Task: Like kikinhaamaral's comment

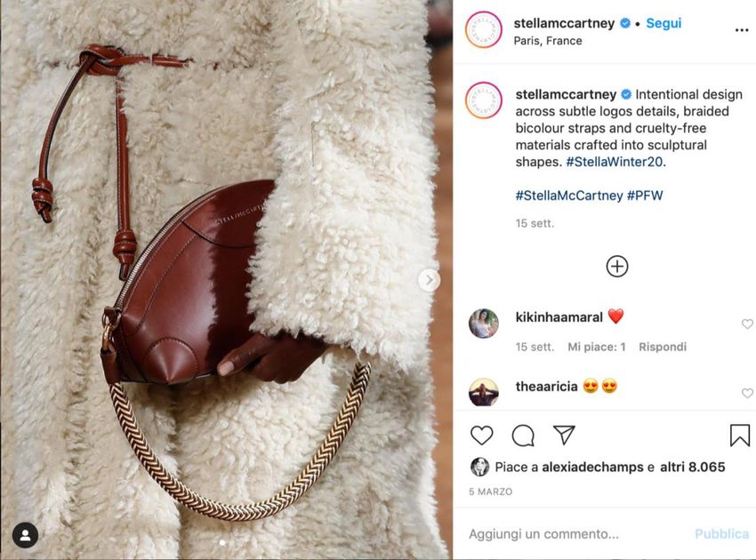Action: click(747, 324)
